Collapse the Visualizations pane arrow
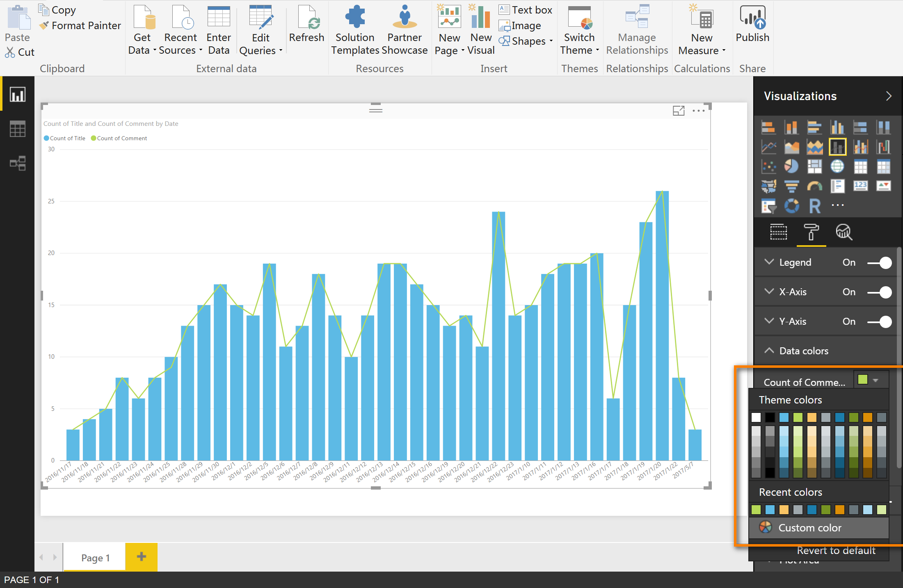This screenshot has height=588, width=903. click(889, 96)
